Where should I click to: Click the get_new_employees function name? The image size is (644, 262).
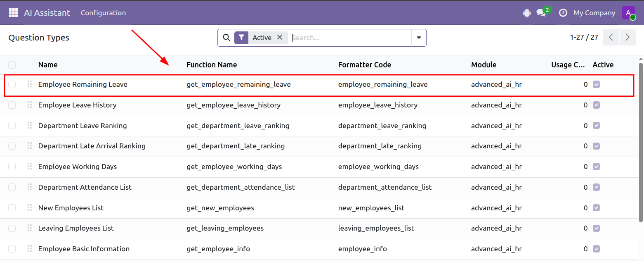(x=220, y=208)
